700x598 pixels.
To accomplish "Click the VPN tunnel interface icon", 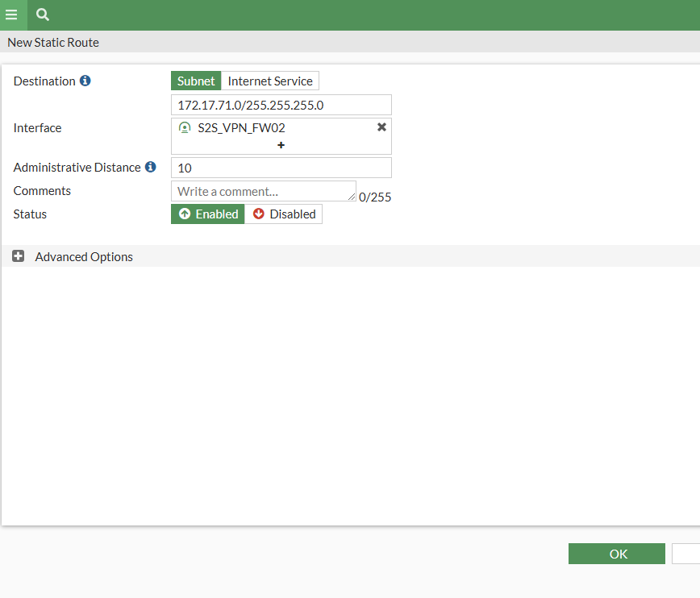I will click(x=185, y=128).
